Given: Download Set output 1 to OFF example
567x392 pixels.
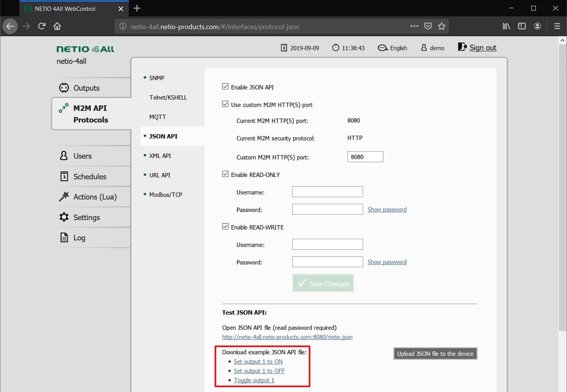Looking at the screenshot, I should [259, 371].
